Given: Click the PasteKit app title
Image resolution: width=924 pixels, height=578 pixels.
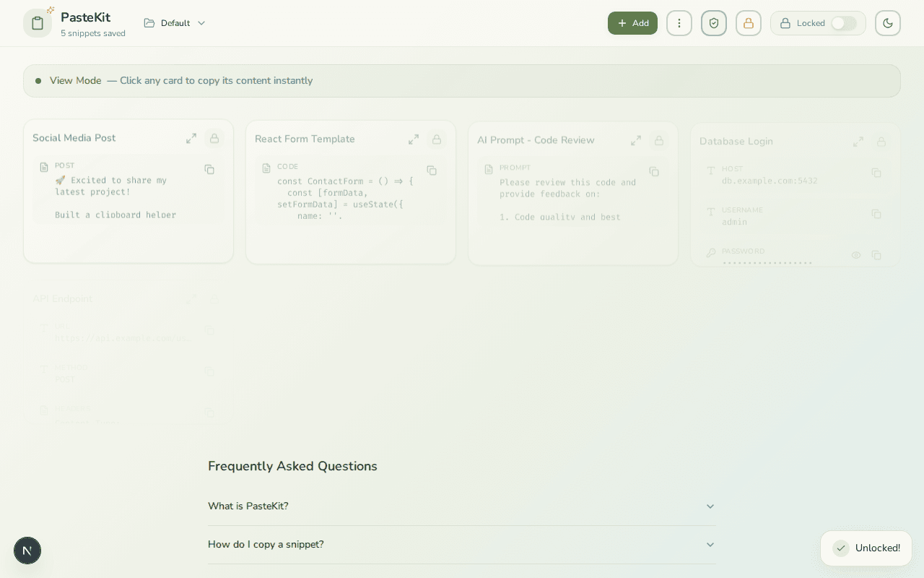Looking at the screenshot, I should [x=85, y=17].
